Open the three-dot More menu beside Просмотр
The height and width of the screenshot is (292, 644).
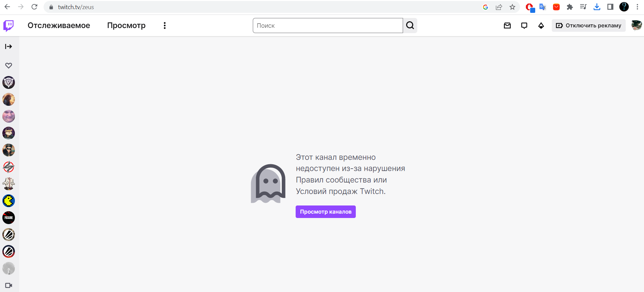(165, 26)
